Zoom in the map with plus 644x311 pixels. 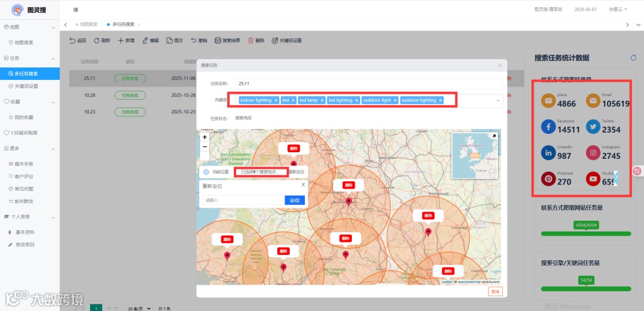pos(205,137)
